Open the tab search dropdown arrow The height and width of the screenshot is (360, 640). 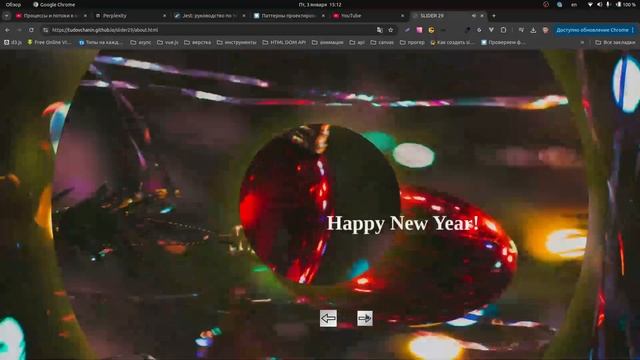point(7,16)
